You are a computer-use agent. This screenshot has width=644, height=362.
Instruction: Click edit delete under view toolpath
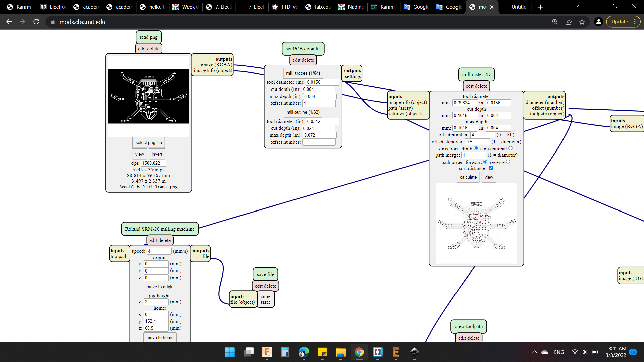pos(469,338)
